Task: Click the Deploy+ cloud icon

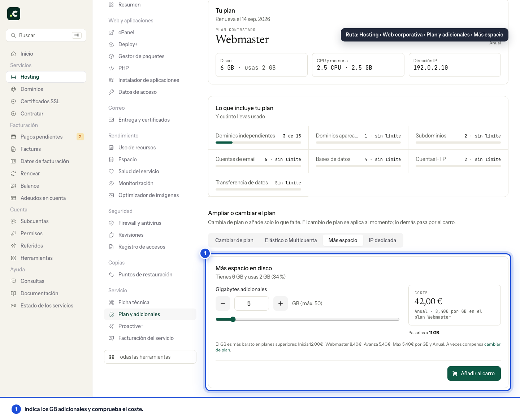Action: pyautogui.click(x=111, y=44)
